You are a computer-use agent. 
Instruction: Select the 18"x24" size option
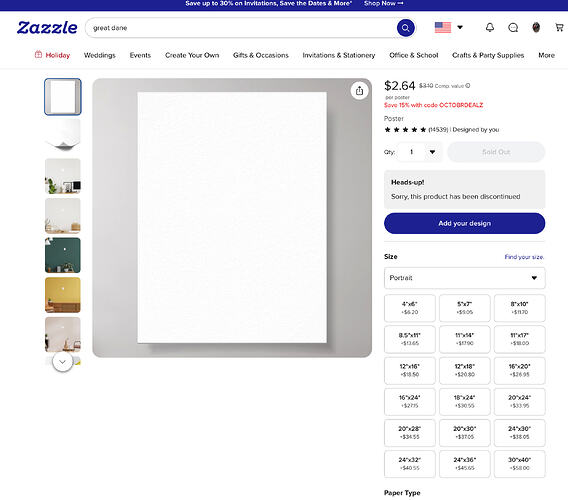(x=464, y=401)
